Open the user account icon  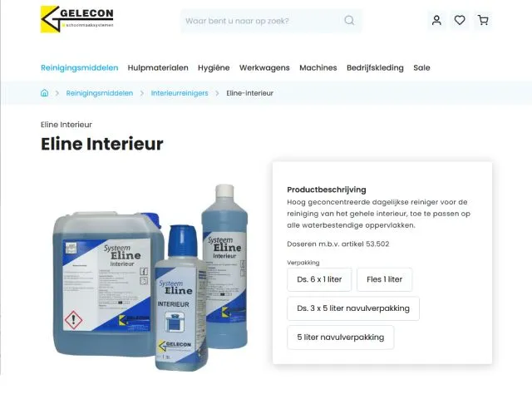point(436,20)
